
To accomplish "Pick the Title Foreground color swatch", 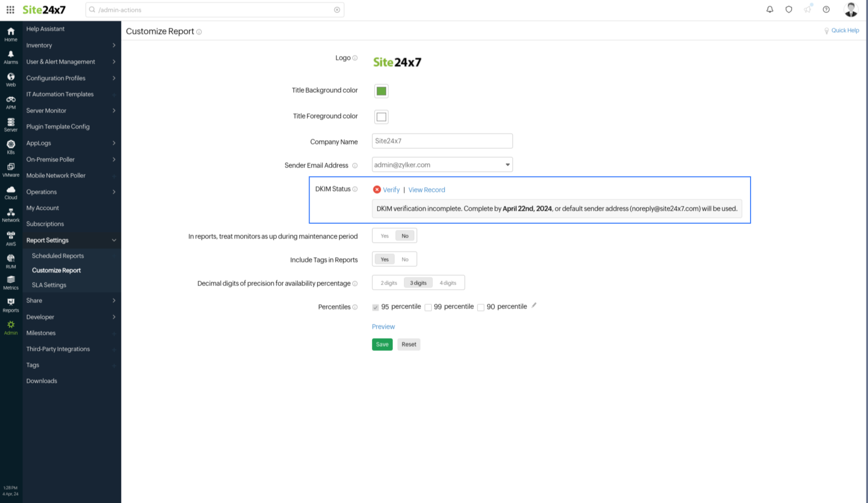I will pos(381,117).
